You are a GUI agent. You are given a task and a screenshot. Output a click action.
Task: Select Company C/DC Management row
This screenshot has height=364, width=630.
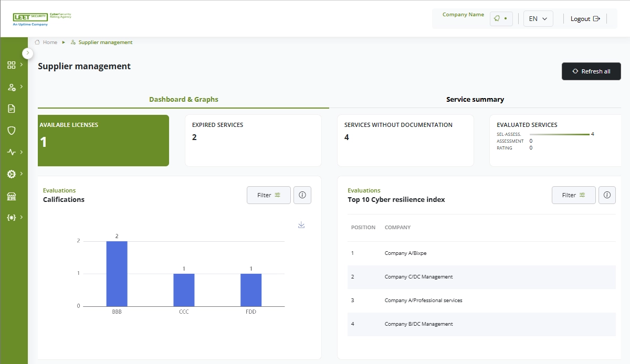(x=481, y=277)
